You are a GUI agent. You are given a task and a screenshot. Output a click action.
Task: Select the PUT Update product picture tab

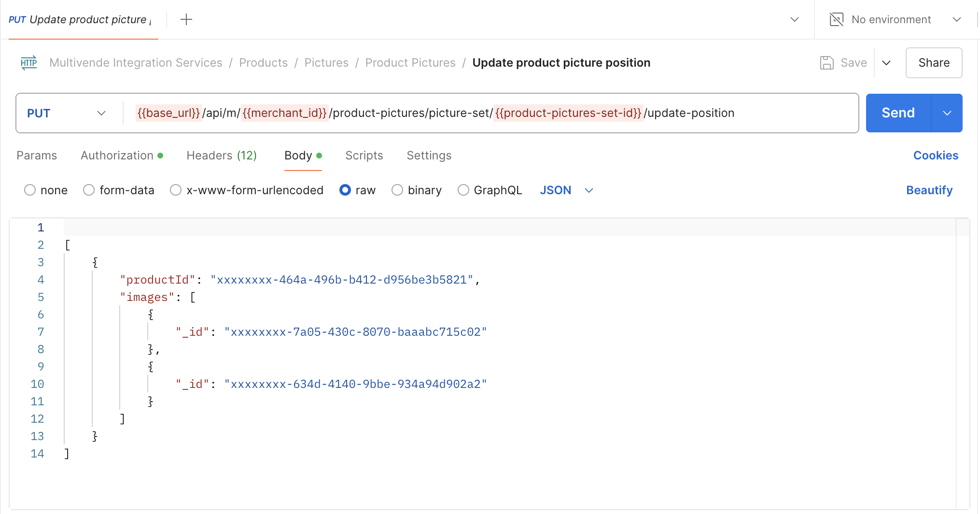[x=80, y=19]
